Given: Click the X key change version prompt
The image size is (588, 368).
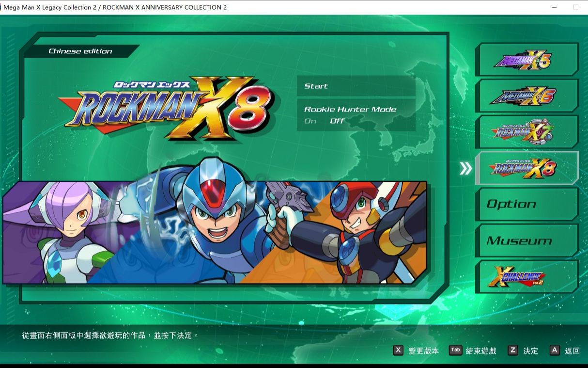Looking at the screenshot, I should [416, 350].
